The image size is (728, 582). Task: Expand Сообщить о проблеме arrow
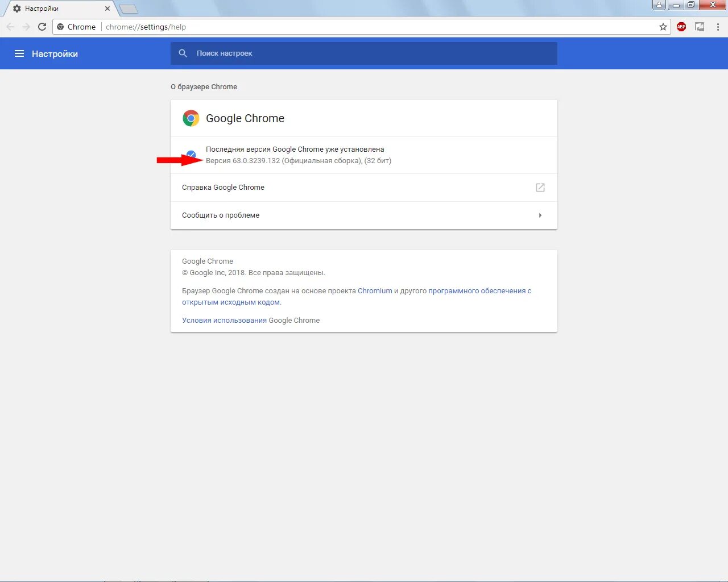coord(540,215)
